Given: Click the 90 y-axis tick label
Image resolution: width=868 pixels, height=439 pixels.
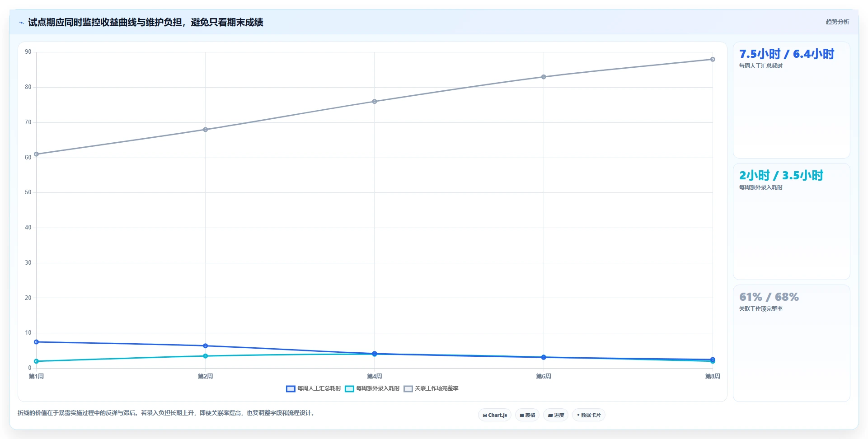Looking at the screenshot, I should 28,52.
